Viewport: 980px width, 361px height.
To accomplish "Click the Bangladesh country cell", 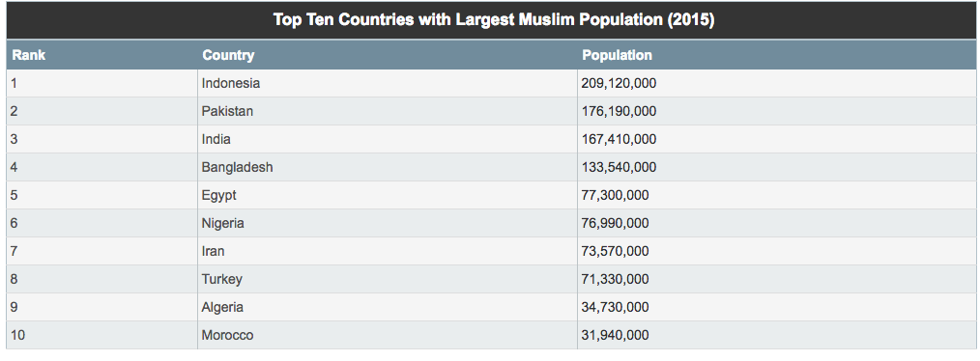I will coord(238,167).
